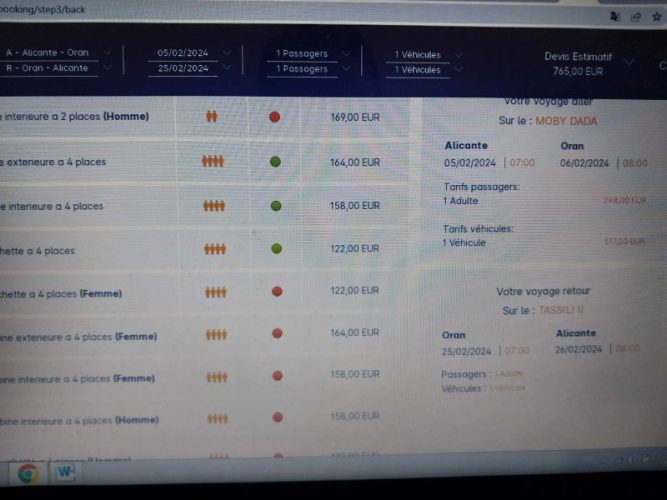Select red availability dot for interieure 2 places (Homme)
This screenshot has width=667, height=500.
pos(275,117)
